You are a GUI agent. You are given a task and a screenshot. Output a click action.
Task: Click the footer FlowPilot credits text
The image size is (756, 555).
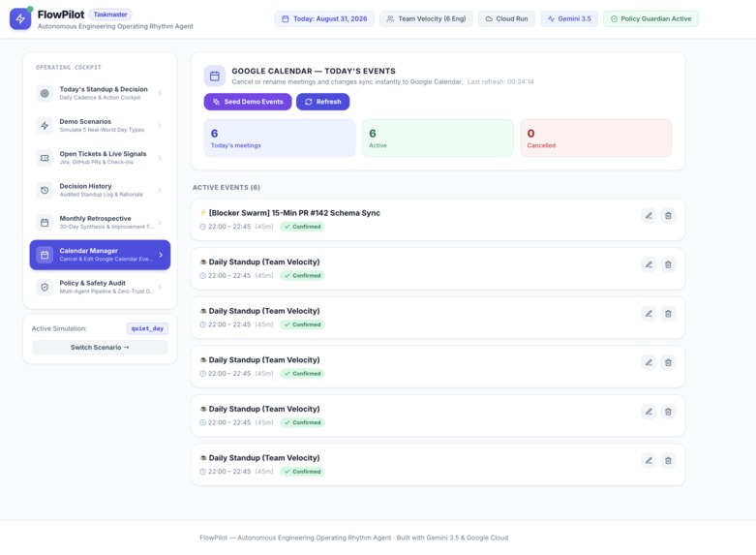tap(354, 538)
